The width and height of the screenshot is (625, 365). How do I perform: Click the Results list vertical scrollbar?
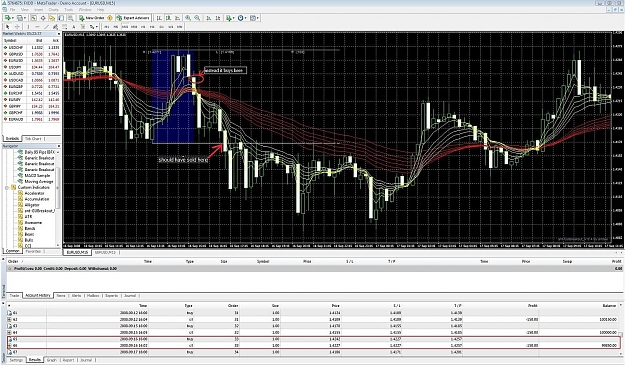[621, 330]
